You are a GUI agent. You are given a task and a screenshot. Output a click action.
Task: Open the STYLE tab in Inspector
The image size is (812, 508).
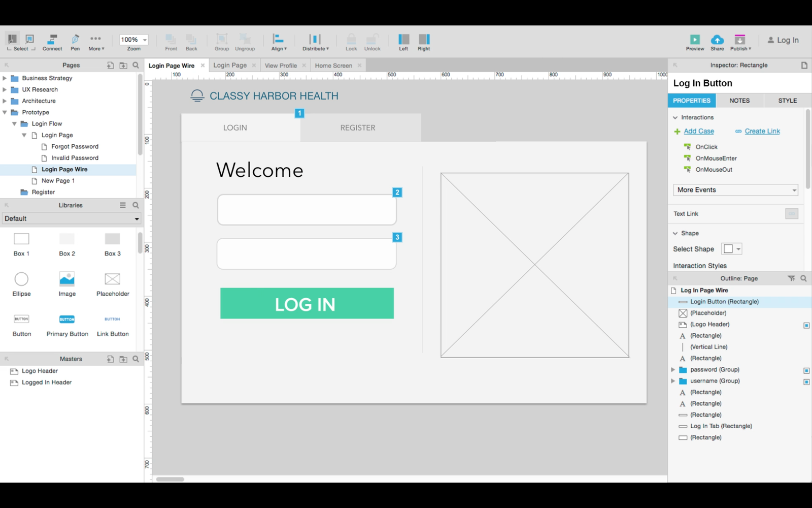(787, 101)
